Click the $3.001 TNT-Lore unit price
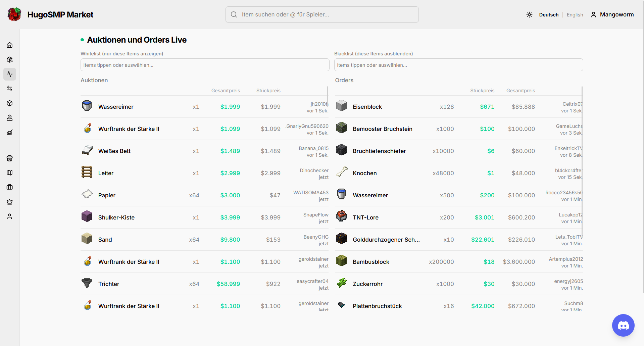This screenshot has width=644, height=346. 485,217
